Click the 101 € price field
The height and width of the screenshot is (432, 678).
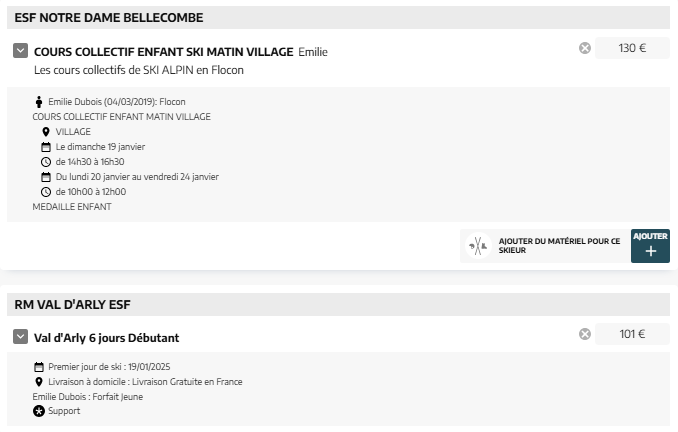pos(632,334)
